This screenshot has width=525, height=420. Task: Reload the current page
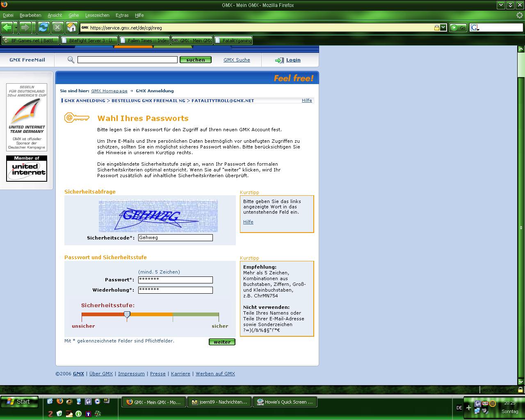pos(43,27)
